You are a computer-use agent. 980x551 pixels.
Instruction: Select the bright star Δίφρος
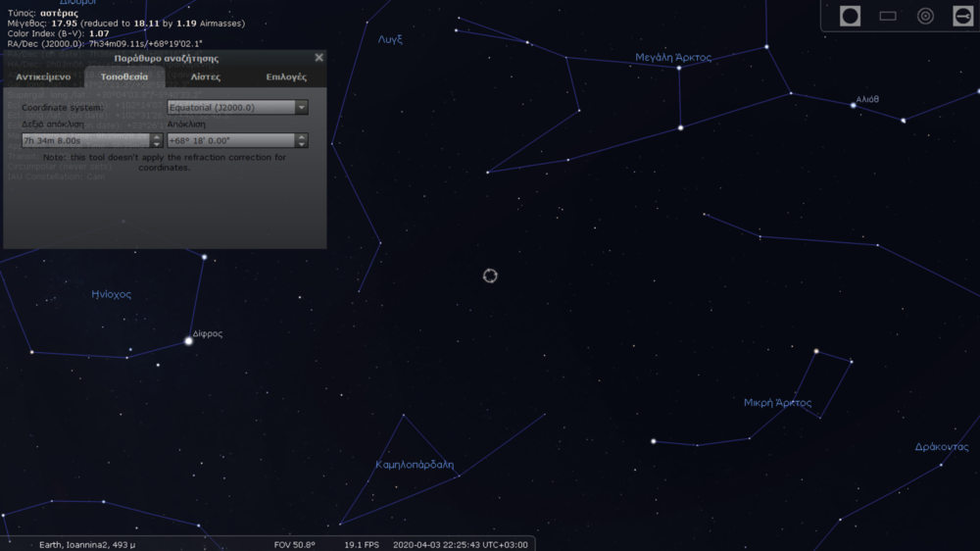point(189,341)
